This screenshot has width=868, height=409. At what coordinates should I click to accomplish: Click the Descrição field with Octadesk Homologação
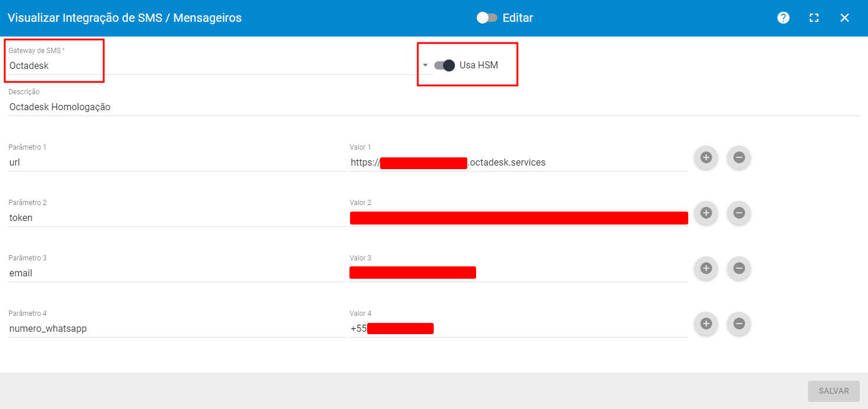coord(434,107)
